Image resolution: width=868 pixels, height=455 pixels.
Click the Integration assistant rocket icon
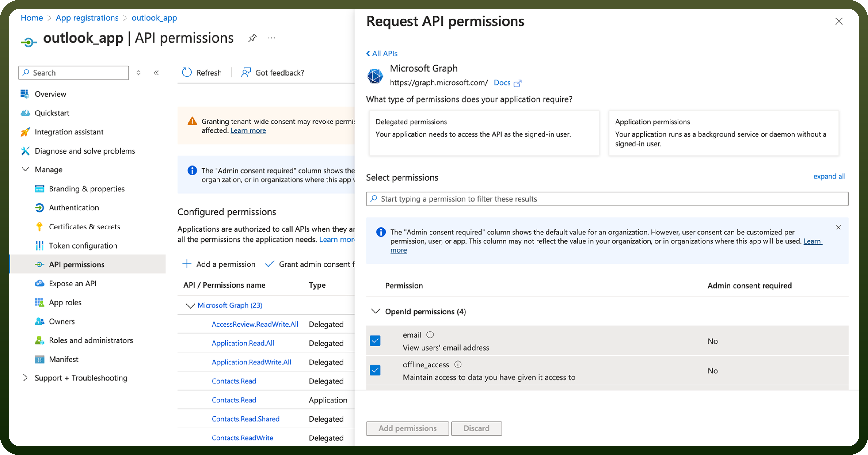click(25, 132)
